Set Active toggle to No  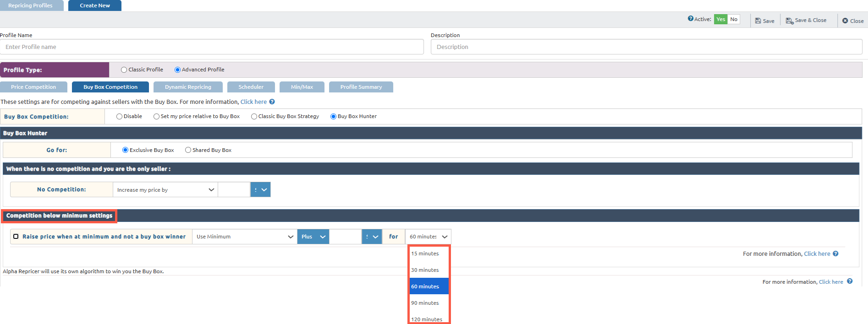coord(734,19)
